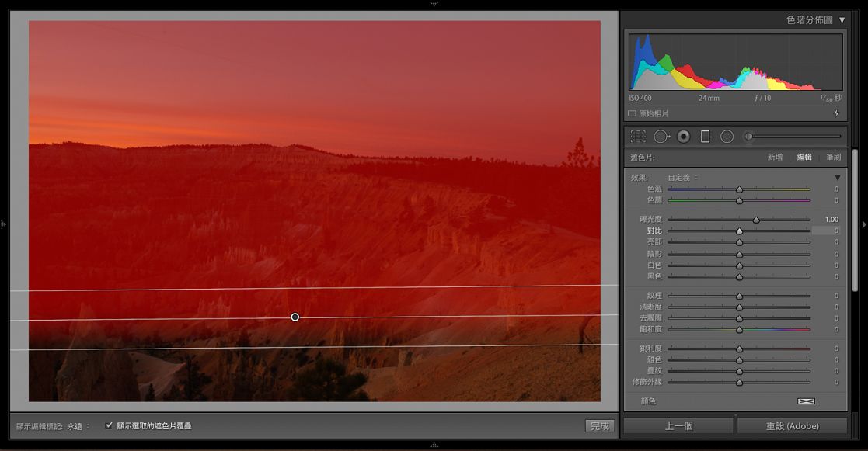Switch mask mode to 新增
Screen dimensions: 868x451
point(775,158)
